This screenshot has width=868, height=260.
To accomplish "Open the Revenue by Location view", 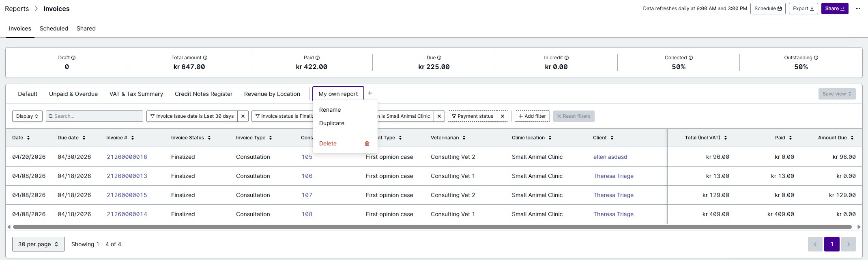I will click(272, 94).
